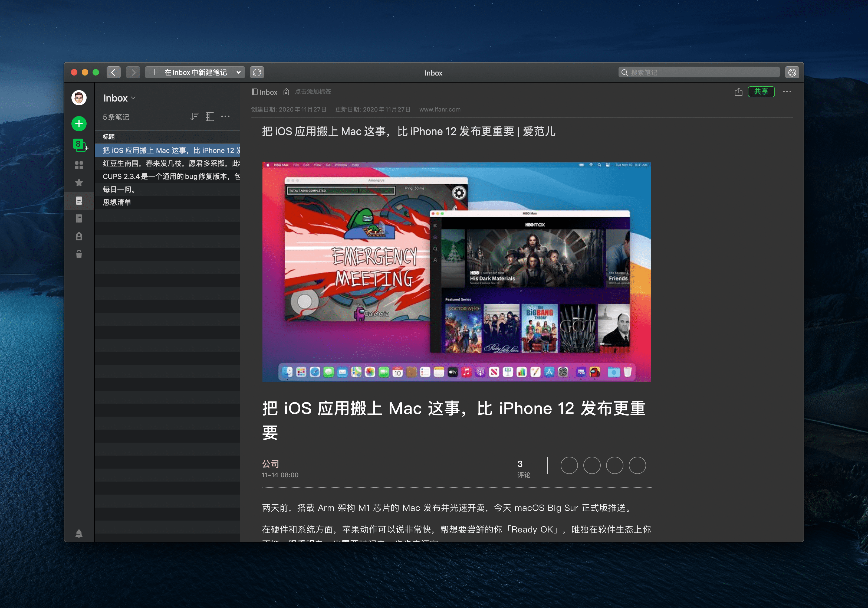Click the sync refresh button
This screenshot has height=608, width=868.
[x=257, y=72]
